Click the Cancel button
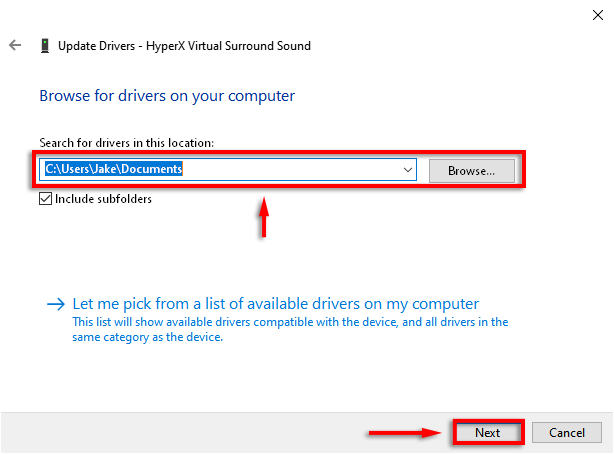This screenshot has width=614, height=454. [567, 432]
